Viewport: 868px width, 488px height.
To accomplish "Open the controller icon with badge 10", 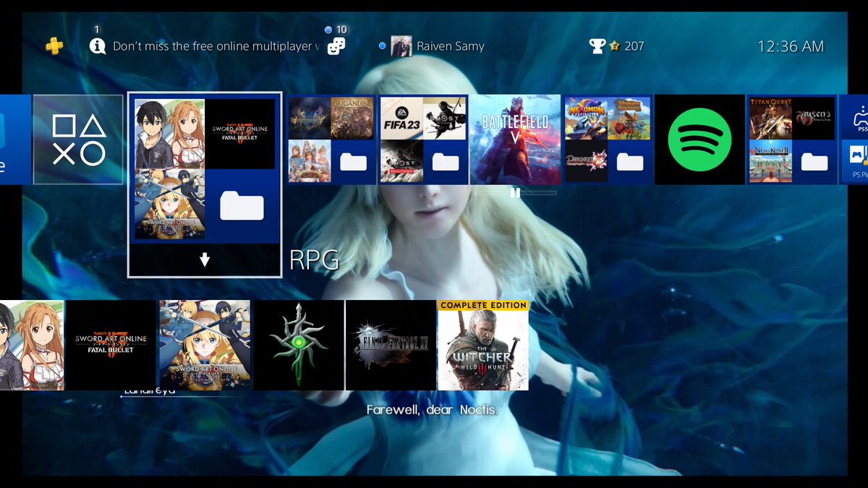I will pos(336,46).
